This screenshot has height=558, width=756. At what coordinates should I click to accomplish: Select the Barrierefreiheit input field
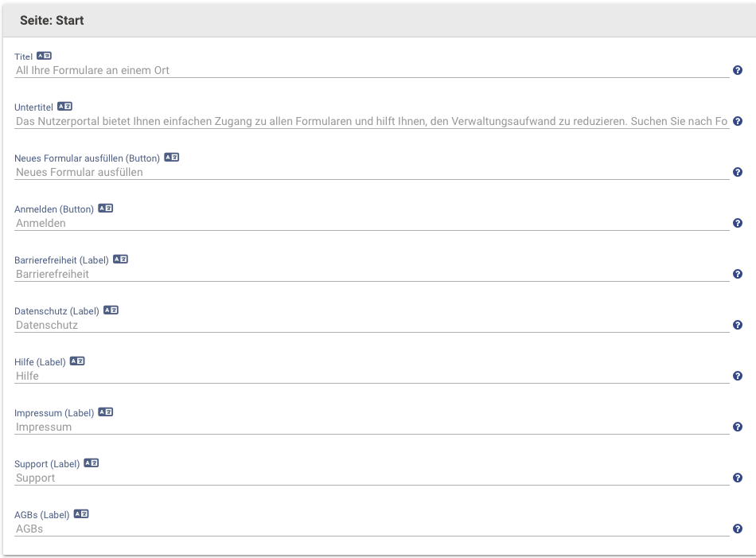tap(372, 274)
